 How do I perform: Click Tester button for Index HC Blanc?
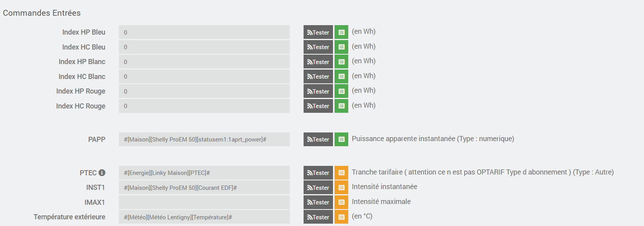318,76
